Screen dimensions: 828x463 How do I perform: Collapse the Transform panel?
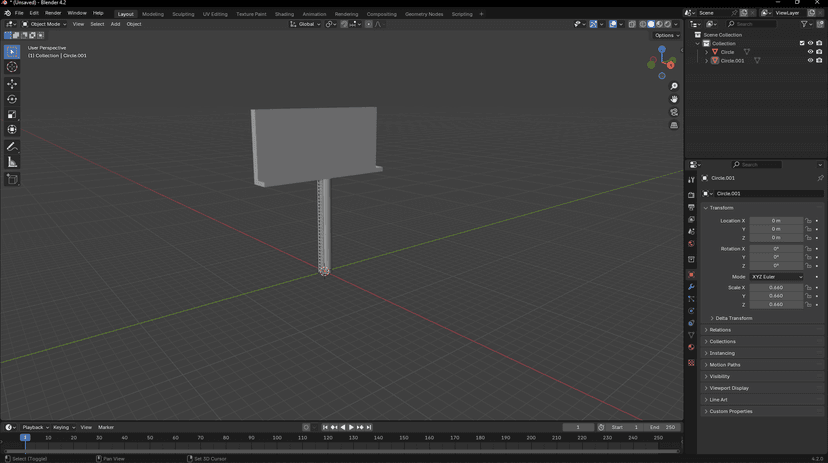coord(721,208)
